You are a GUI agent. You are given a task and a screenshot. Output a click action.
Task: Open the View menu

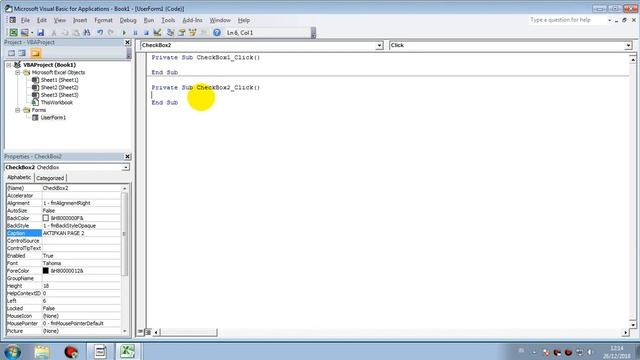tap(60, 20)
